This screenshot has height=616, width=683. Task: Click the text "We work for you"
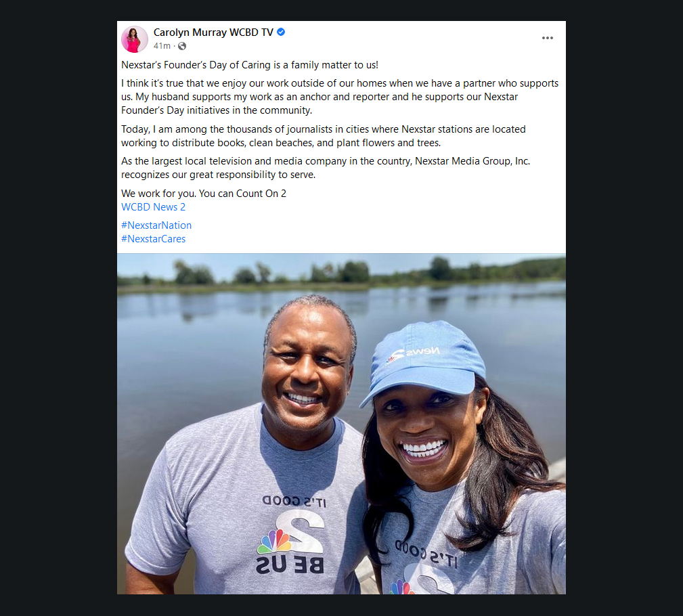click(158, 194)
